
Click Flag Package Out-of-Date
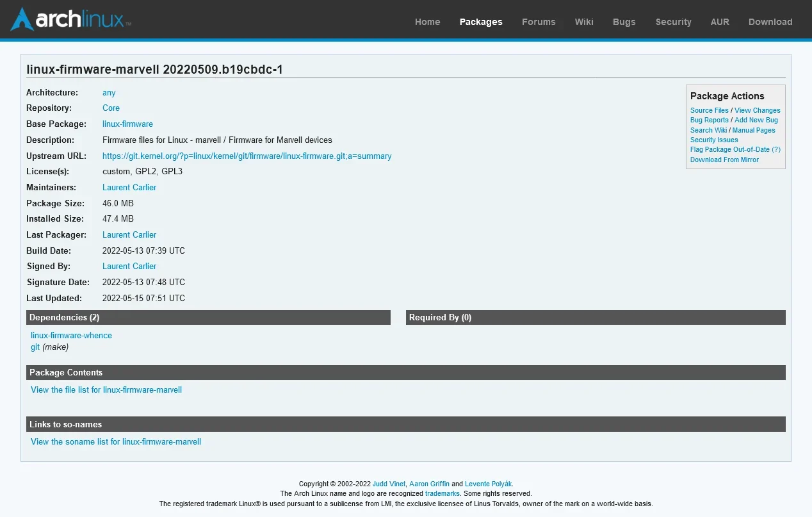(730, 150)
